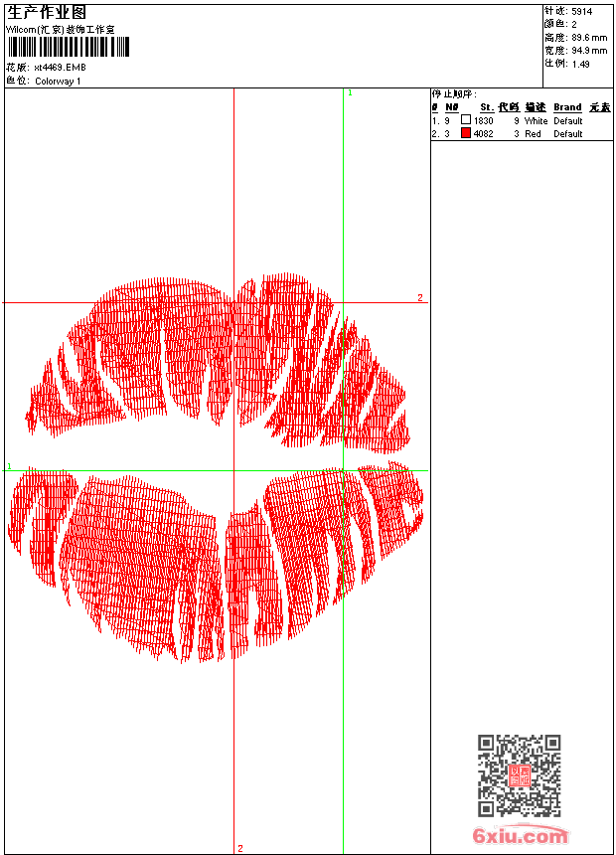This screenshot has width=616, height=855.
Task: Click the Brand column header
Action: coord(567,107)
